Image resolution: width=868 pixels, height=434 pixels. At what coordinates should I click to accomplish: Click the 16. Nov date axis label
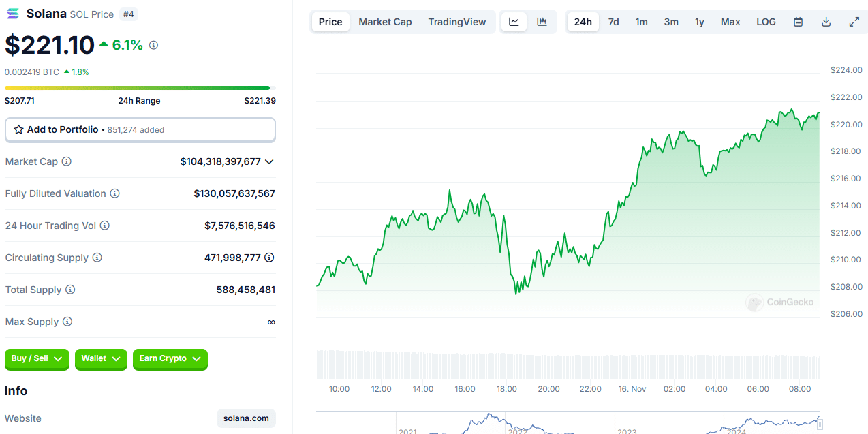click(x=632, y=389)
